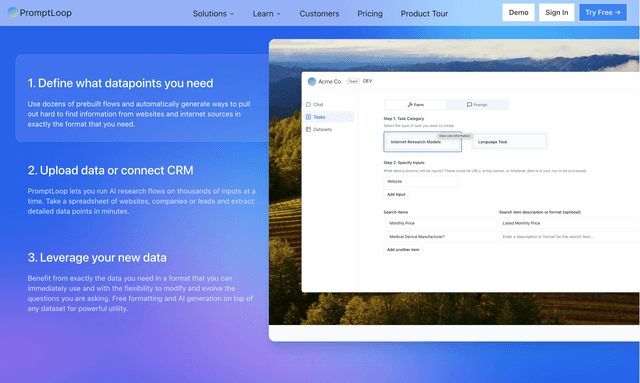Click the Add another item button
Screen dimensions: 640x383
[x=403, y=249]
